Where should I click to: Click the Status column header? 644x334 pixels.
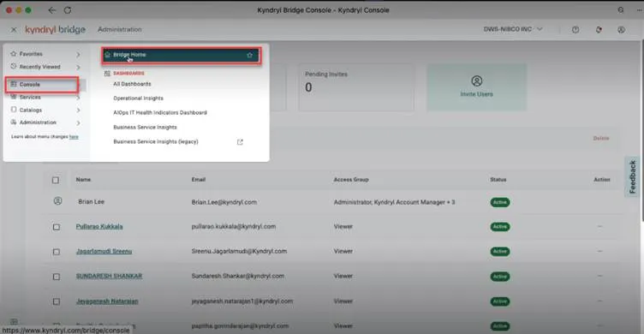[498, 180]
